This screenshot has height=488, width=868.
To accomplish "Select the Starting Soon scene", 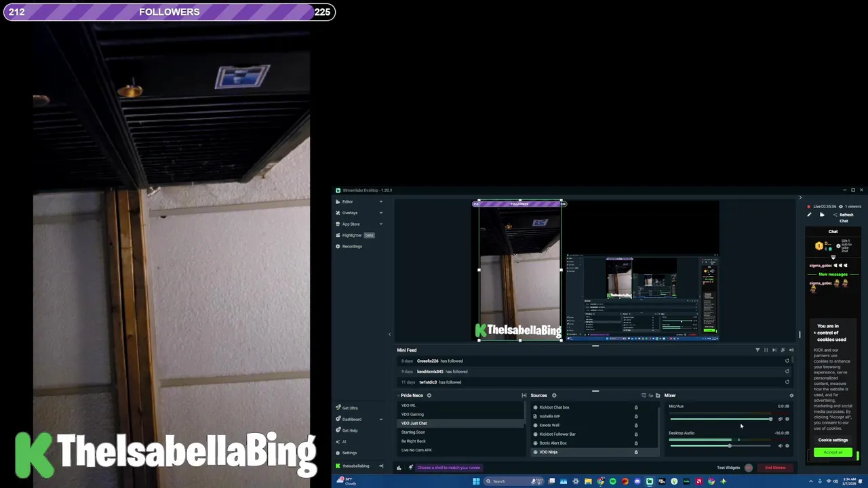I will tap(461, 432).
